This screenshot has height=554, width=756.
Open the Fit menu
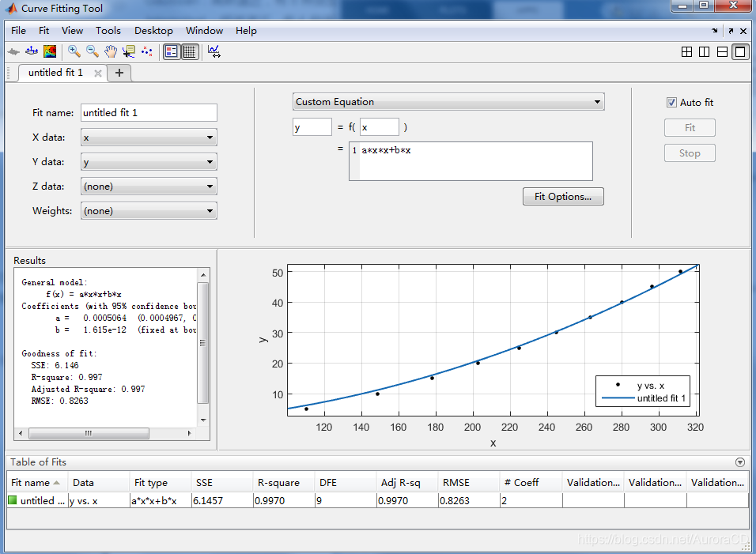click(x=43, y=31)
